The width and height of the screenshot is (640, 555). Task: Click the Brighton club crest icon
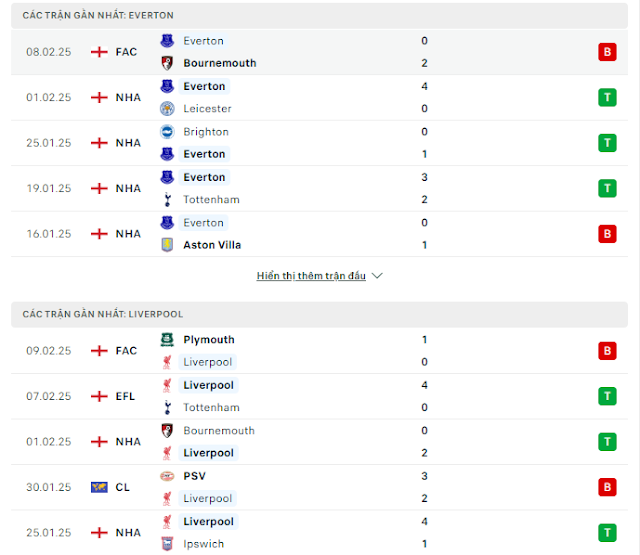click(x=167, y=132)
